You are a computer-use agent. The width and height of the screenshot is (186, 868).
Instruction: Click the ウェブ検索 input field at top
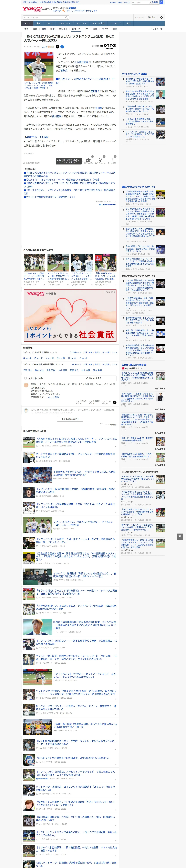140,2
